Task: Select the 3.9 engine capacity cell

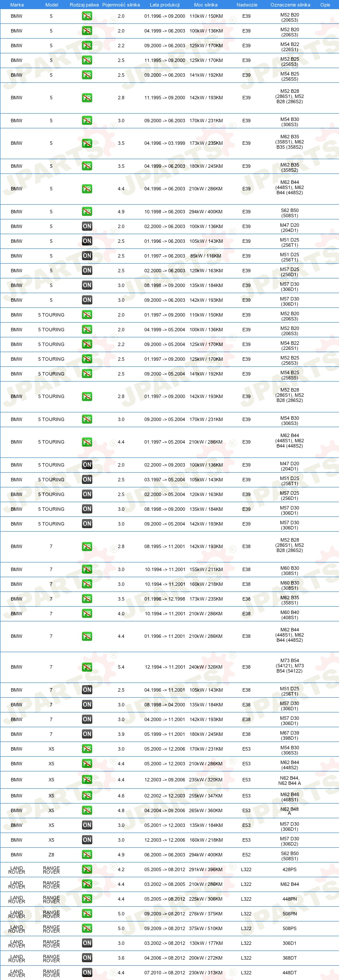Action: pos(121,734)
